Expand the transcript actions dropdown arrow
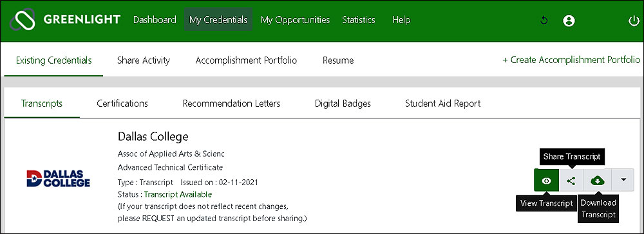 click(x=623, y=180)
